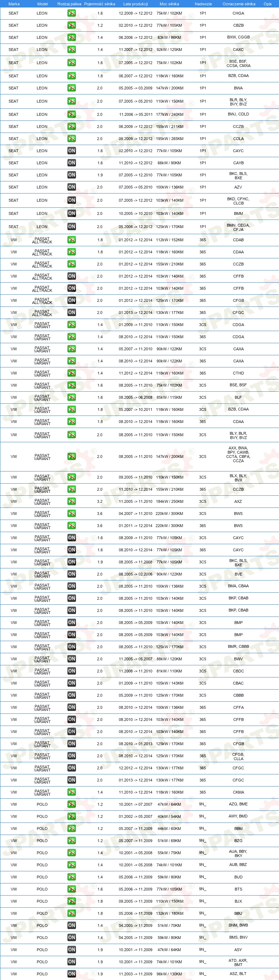Select the diesel icon in the CBDC row
Image resolution: width=279 pixels, height=980 pixels.
coord(72,671)
